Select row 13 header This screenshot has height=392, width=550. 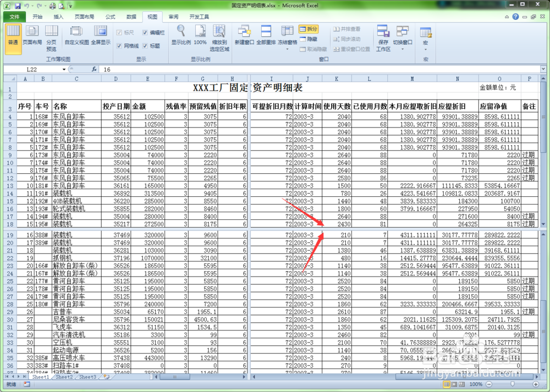(10, 186)
